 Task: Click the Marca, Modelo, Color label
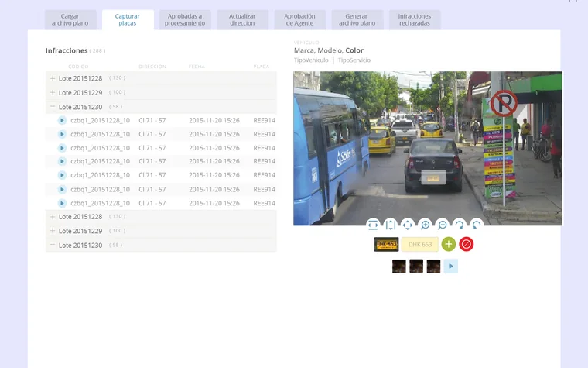329,50
